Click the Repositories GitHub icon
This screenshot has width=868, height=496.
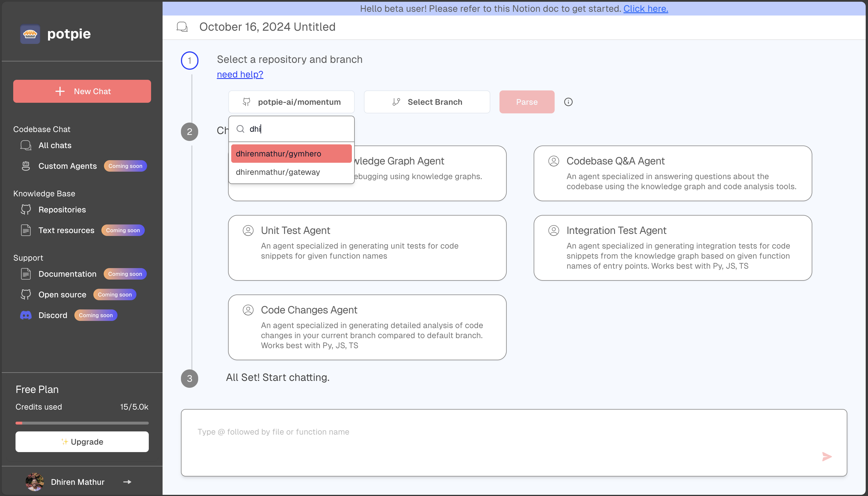coord(26,210)
